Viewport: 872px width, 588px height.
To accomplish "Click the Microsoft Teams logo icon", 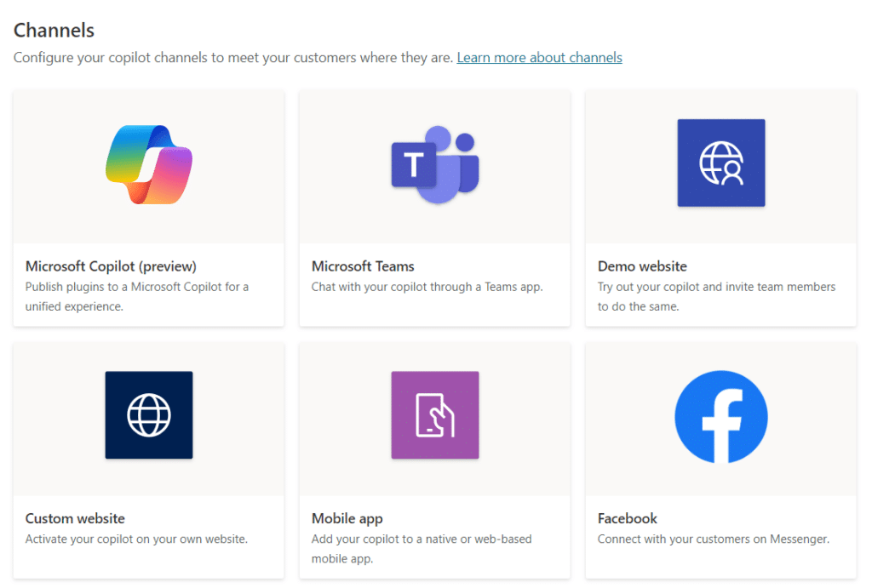I will [435, 164].
